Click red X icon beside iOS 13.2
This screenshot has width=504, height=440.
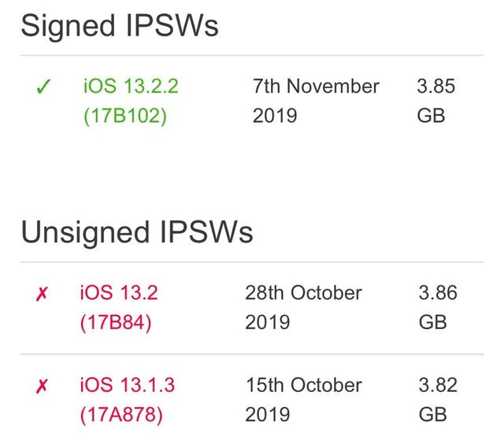(x=43, y=294)
